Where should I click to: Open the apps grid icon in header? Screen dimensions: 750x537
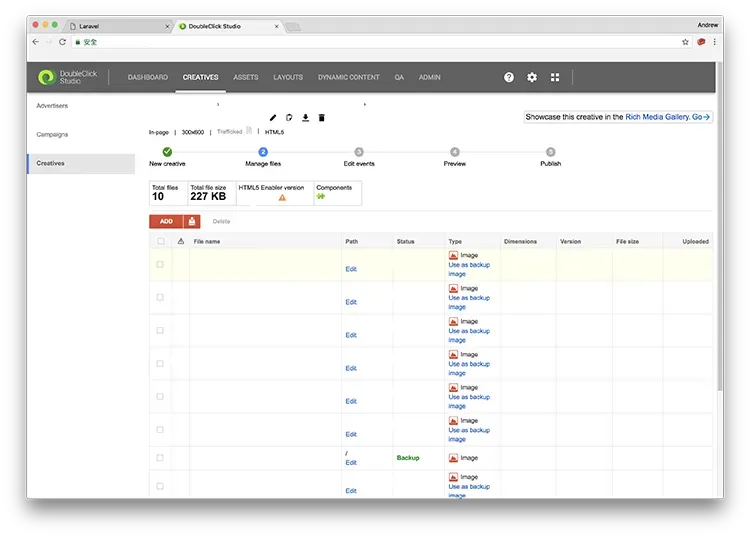(555, 77)
